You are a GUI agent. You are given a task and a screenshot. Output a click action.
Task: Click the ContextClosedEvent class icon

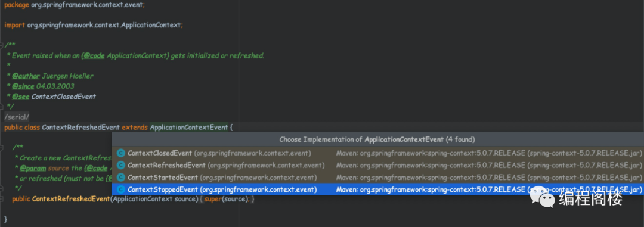click(x=120, y=153)
